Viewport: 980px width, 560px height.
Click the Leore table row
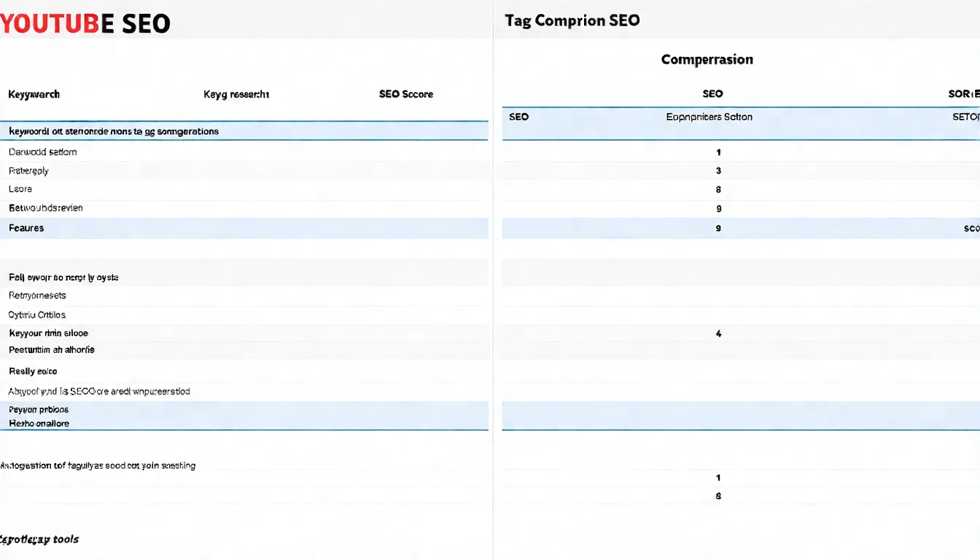20,189
